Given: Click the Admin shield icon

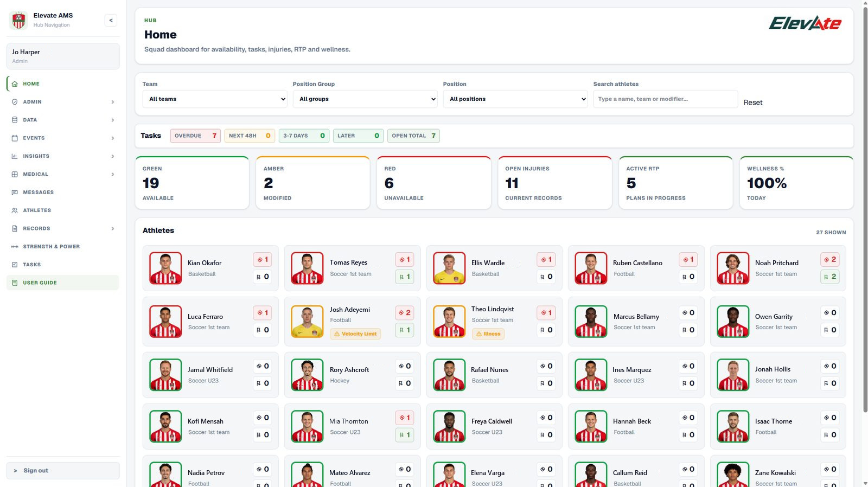Looking at the screenshot, I should 15,102.
